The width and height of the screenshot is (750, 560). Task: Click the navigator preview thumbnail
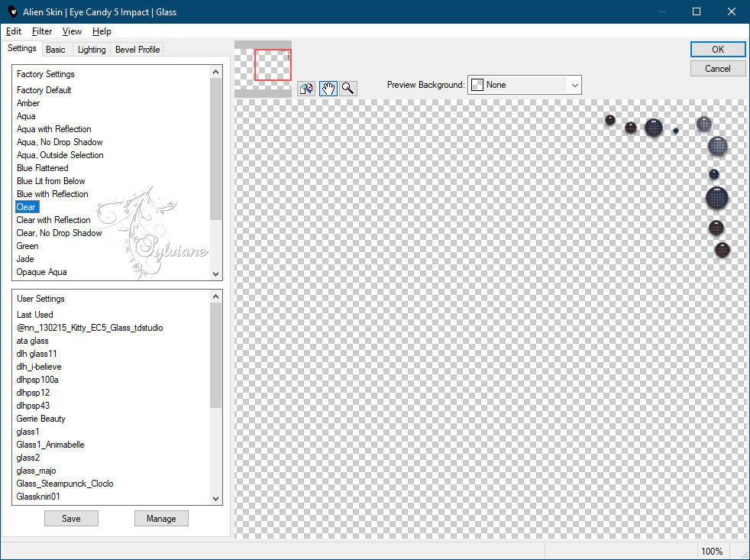tap(263, 70)
